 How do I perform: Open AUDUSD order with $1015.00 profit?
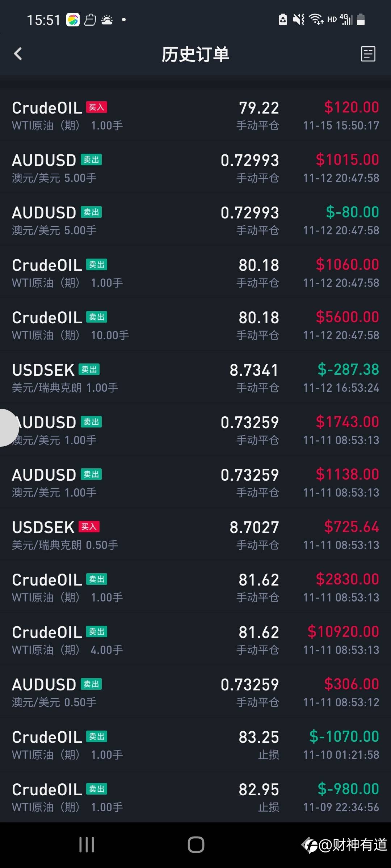(195, 168)
